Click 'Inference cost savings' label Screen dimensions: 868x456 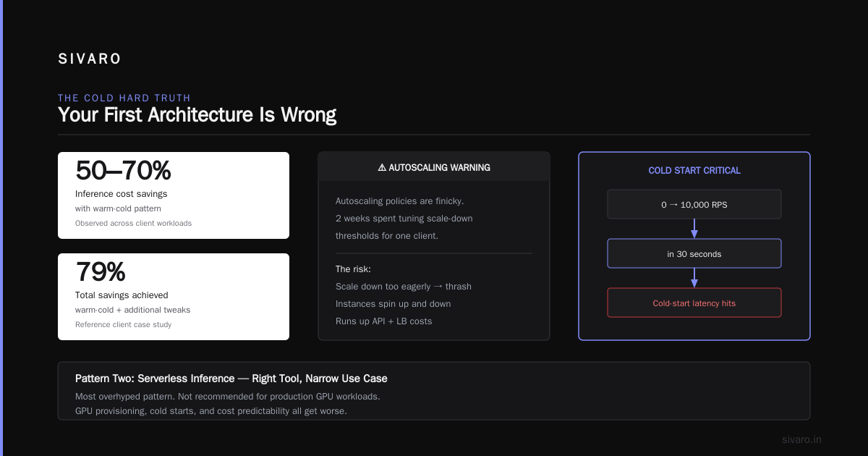[x=121, y=194]
